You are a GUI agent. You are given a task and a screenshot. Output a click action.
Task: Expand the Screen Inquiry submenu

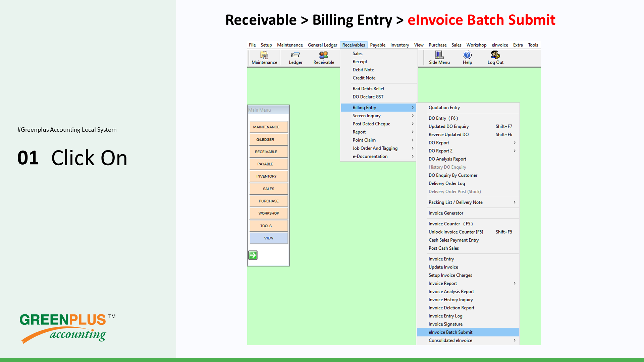378,116
